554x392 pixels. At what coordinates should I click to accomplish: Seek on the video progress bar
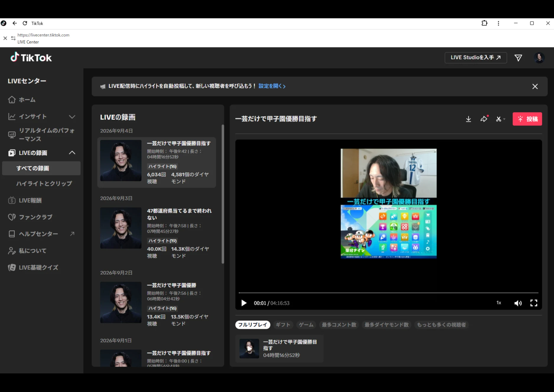point(388,293)
